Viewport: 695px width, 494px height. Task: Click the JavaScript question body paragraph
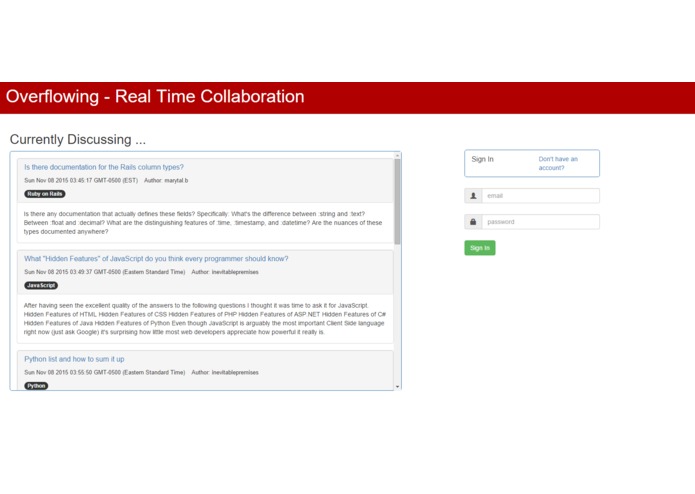point(205,319)
